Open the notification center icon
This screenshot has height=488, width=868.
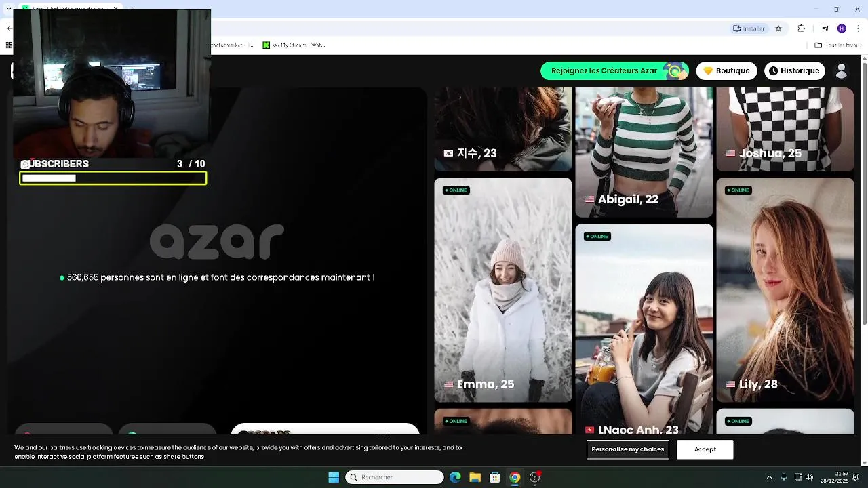(x=856, y=477)
